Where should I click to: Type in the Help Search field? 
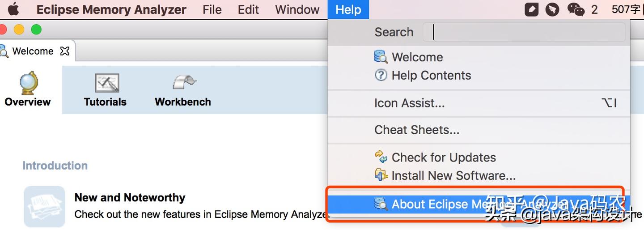pyautogui.click(x=524, y=32)
